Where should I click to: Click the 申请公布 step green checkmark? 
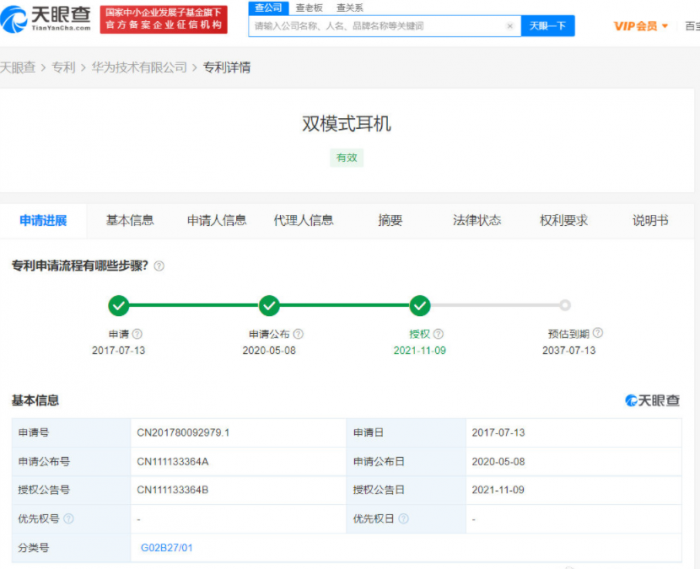pos(269,305)
